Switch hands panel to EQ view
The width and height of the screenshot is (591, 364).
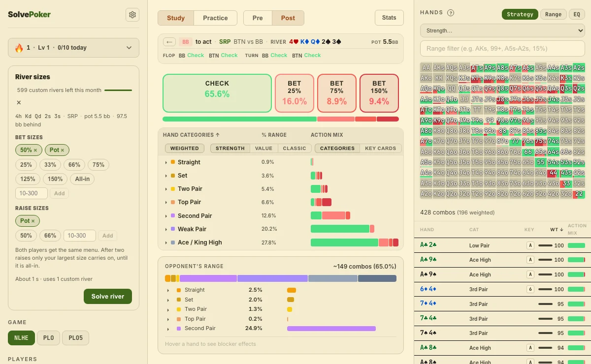(577, 14)
